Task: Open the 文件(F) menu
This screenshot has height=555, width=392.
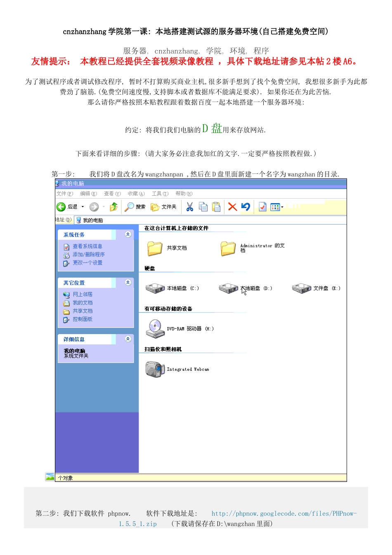Action: coord(65,194)
